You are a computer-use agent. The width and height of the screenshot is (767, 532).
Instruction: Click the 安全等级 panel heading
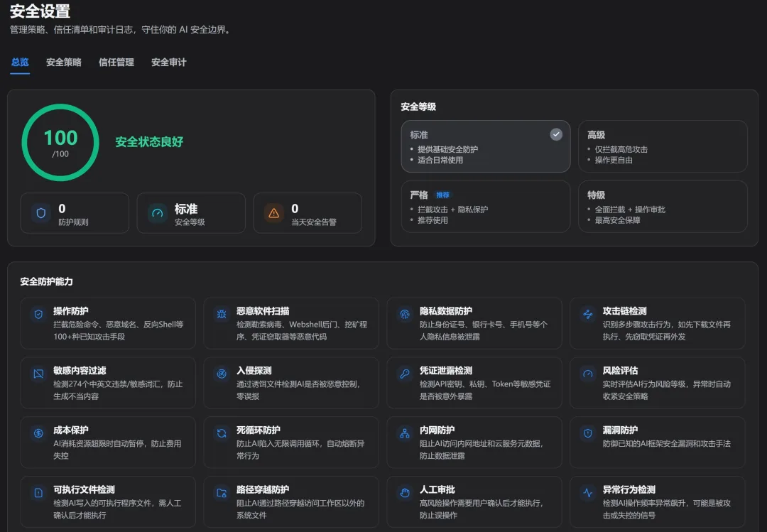[418, 107]
